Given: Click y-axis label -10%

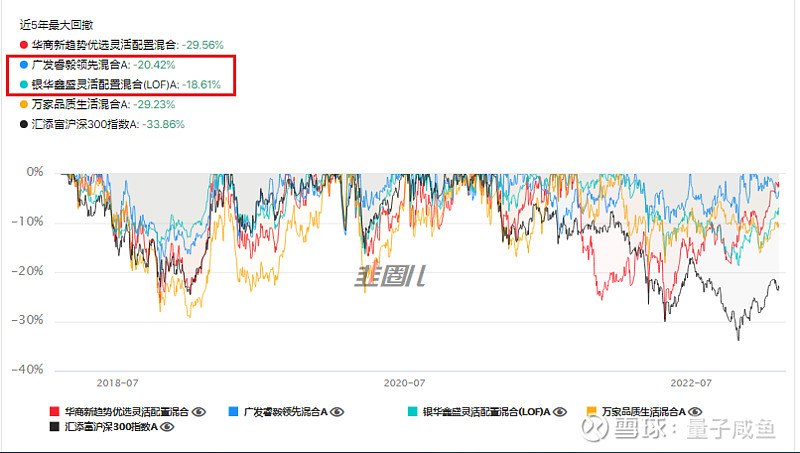Looking at the screenshot, I should [28, 222].
